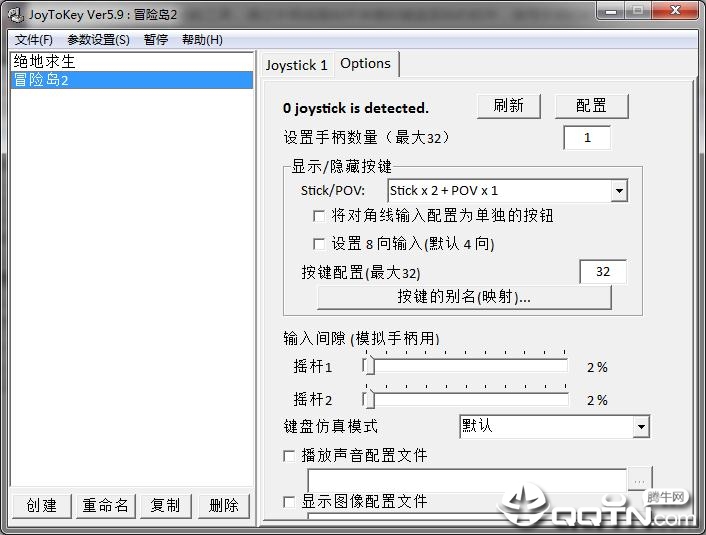Open the Stick/POV dropdown
Image resolution: width=706 pixels, height=535 pixels.
(x=619, y=191)
